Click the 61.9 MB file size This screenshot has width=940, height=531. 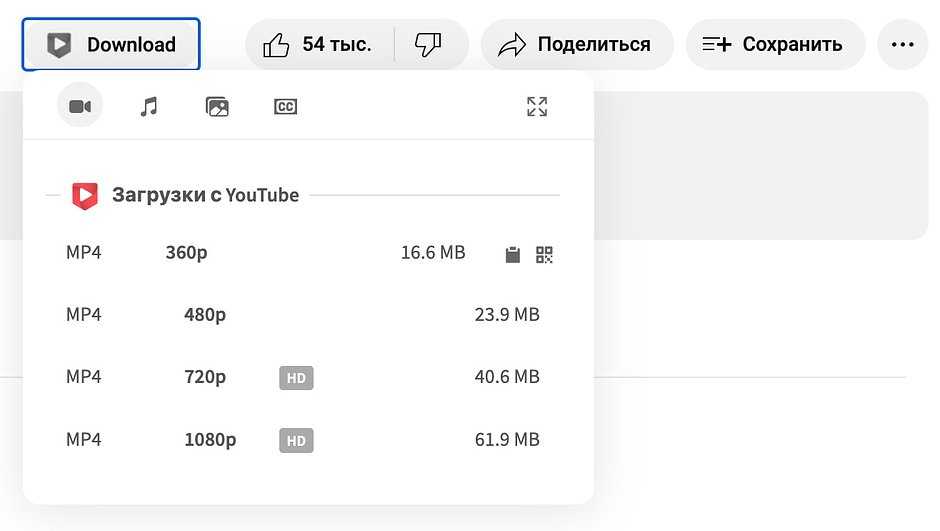point(507,439)
